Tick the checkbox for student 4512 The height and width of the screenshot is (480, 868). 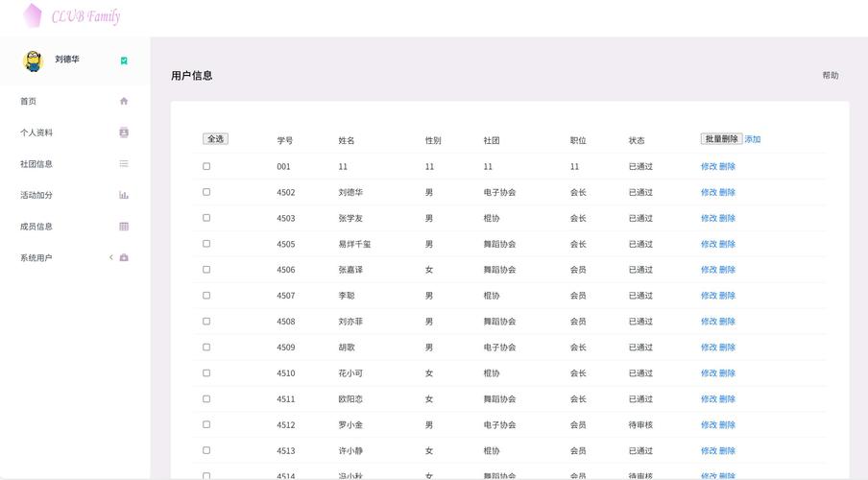[x=206, y=424]
